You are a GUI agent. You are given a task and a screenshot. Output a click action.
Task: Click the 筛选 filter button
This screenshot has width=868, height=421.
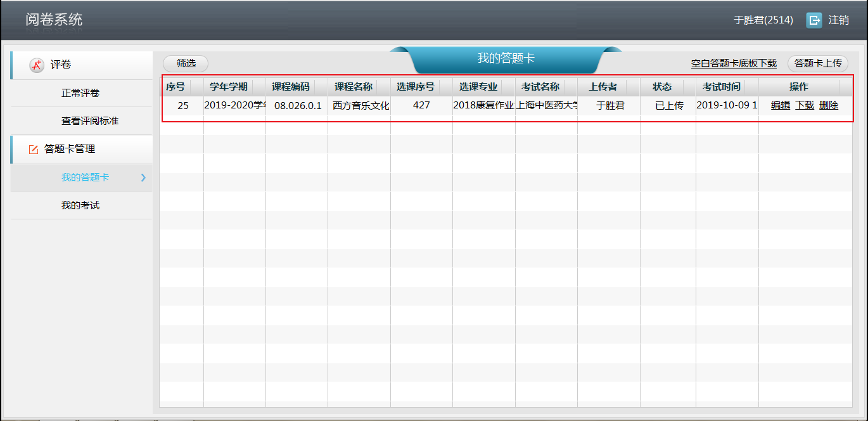[x=186, y=63]
